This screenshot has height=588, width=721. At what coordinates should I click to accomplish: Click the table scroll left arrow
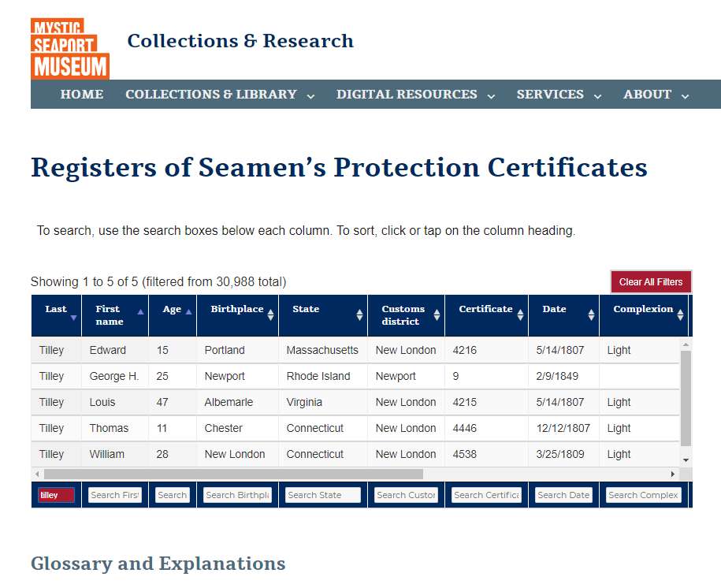pos(37,474)
